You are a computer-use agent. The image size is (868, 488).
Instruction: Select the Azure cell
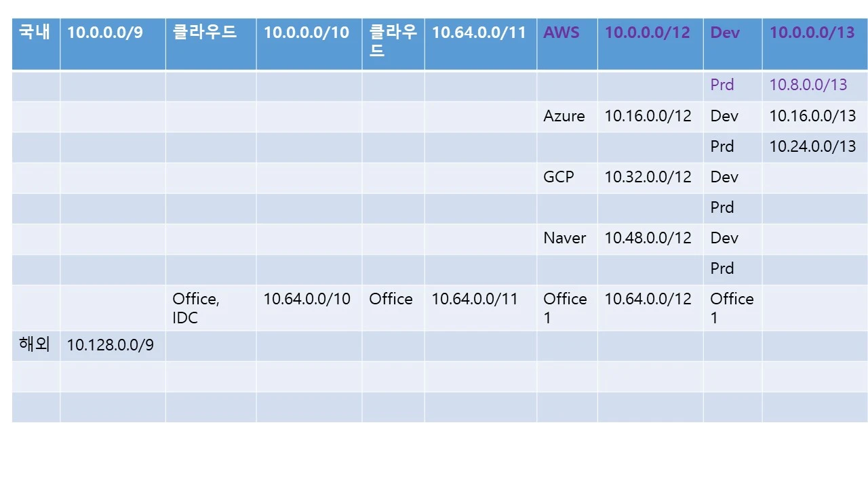pyautogui.click(x=567, y=116)
